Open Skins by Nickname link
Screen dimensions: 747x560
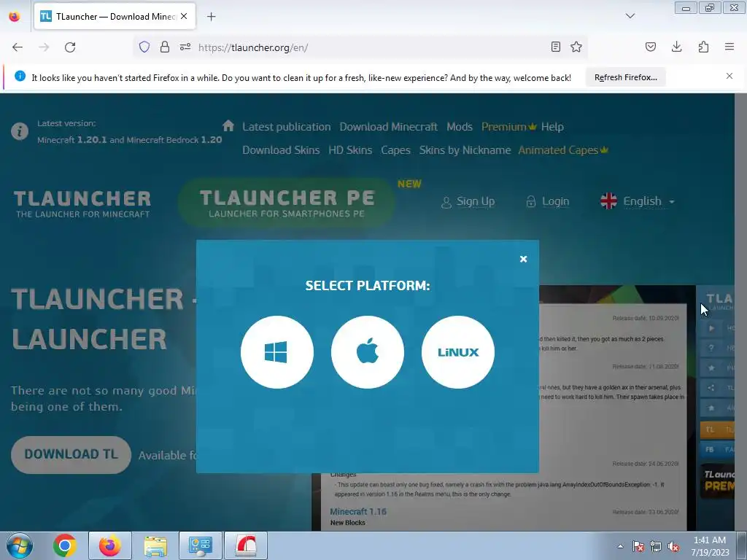[x=465, y=150]
